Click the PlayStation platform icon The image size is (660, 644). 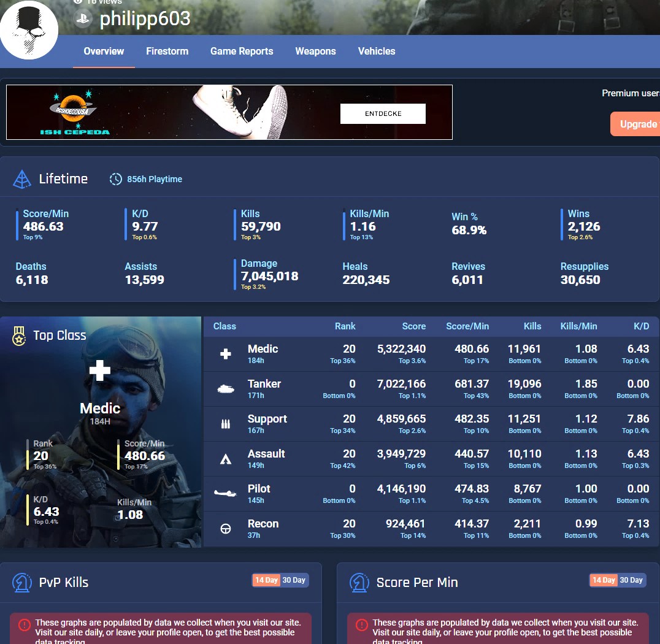[83, 18]
